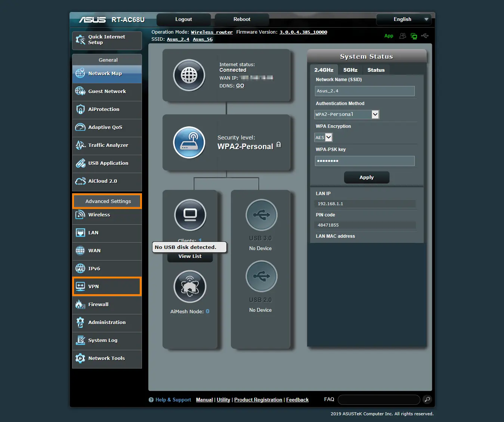This screenshot has height=422, width=504.
Task: Click the firmware version 3.0.0.4.385_10000 link
Action: (x=303, y=32)
